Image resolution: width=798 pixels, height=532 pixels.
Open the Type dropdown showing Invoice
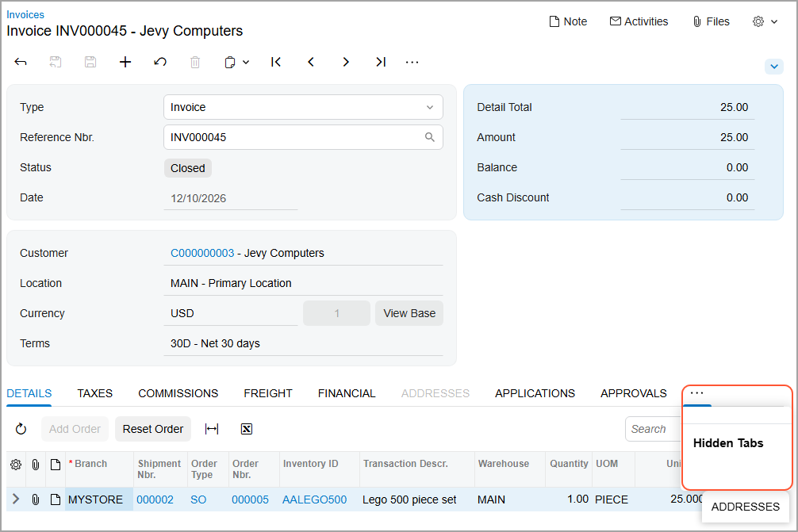pos(303,107)
